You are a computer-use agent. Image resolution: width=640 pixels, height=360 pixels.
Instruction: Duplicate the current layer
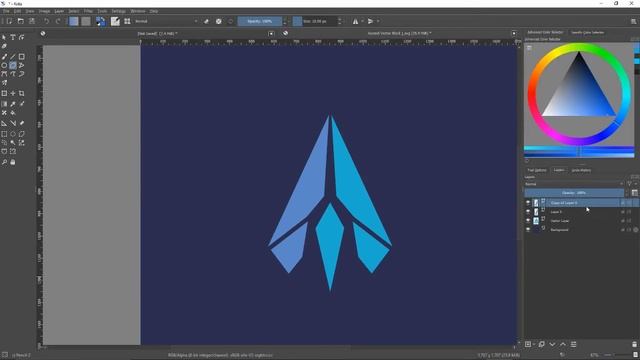(x=542, y=344)
